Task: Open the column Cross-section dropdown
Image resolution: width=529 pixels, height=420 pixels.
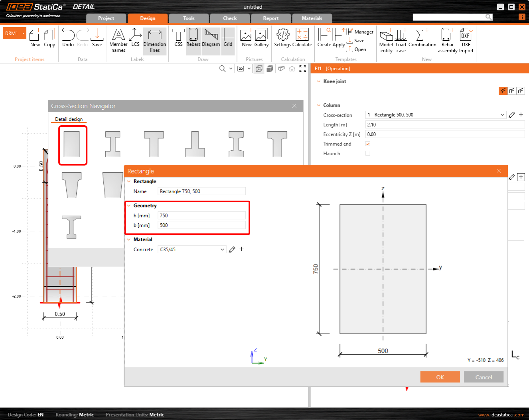Action: point(502,115)
